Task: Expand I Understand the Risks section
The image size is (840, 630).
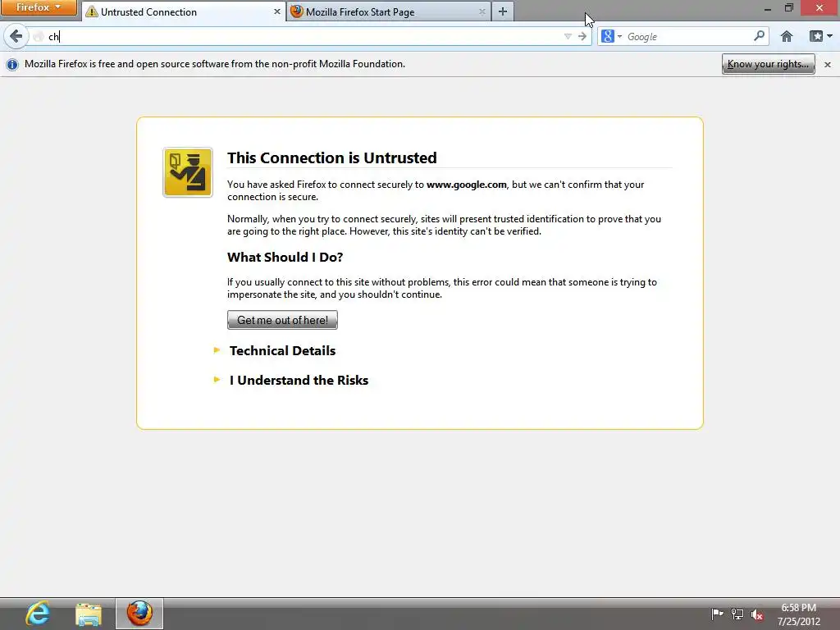Action: (299, 381)
